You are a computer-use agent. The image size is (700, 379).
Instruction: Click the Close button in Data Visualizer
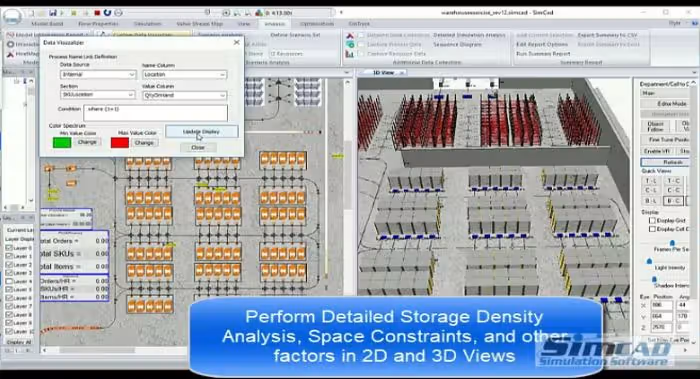[198, 147]
